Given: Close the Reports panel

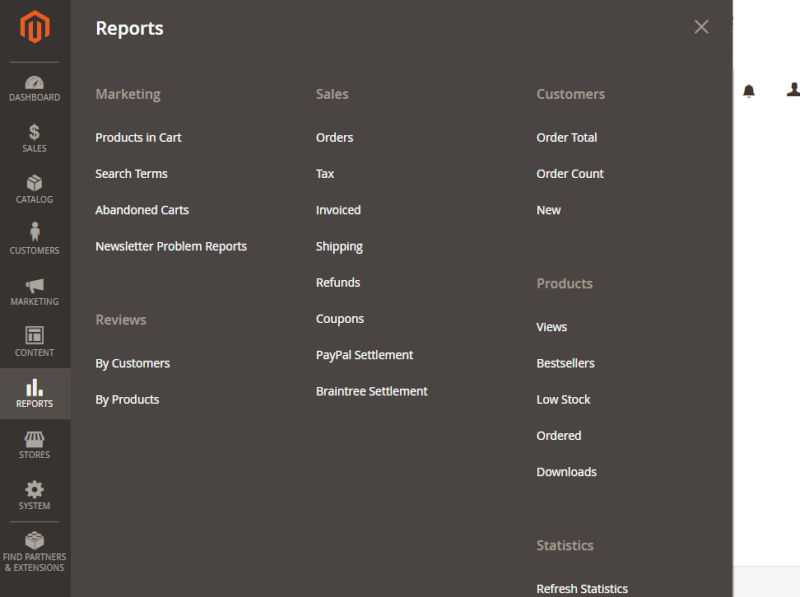Looking at the screenshot, I should tap(701, 27).
